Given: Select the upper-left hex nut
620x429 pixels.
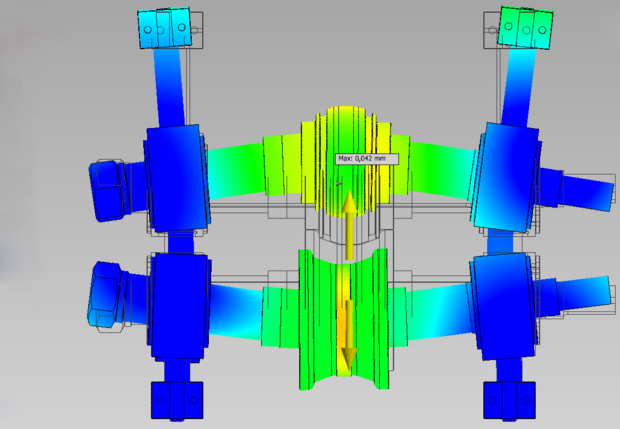Looking at the screenshot, I should point(109,190).
